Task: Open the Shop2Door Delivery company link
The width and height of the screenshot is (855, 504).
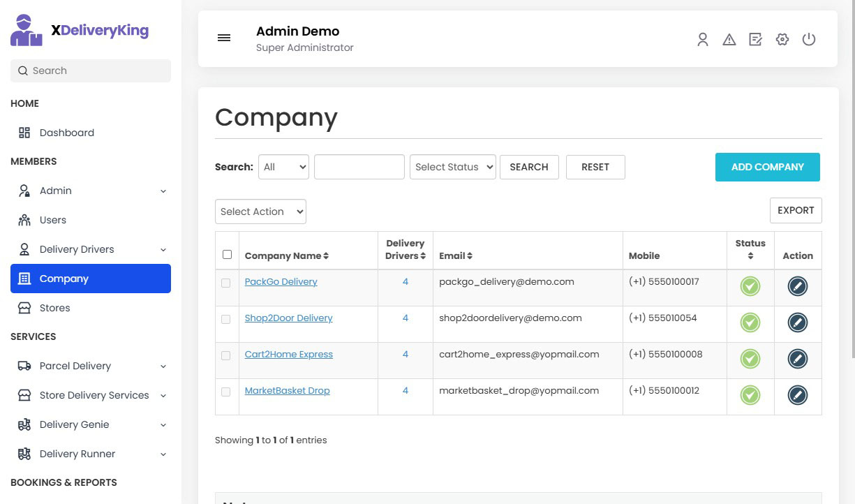Action: [288, 318]
